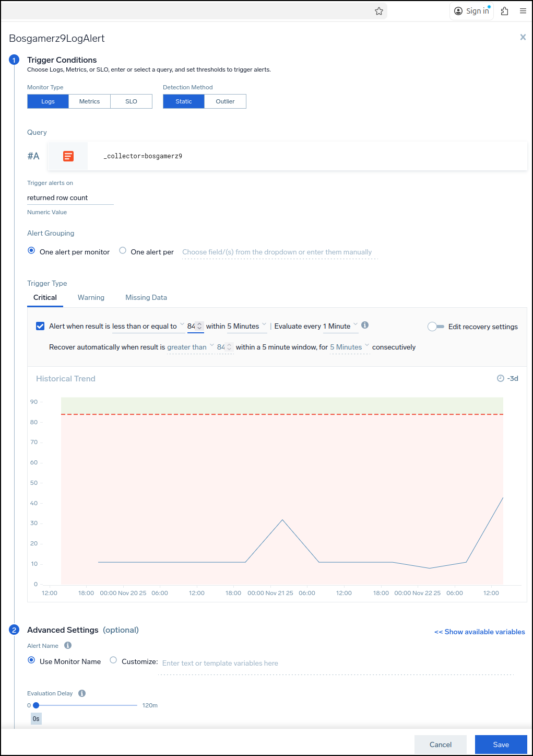This screenshot has height=756, width=533.
Task: Click the Evaluation Delay info icon
Action: (82, 693)
